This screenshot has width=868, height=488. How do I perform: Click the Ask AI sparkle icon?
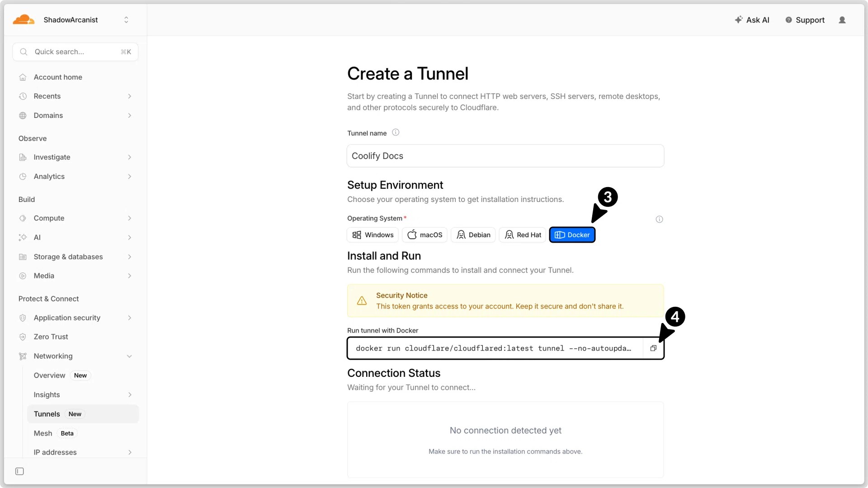click(x=739, y=20)
